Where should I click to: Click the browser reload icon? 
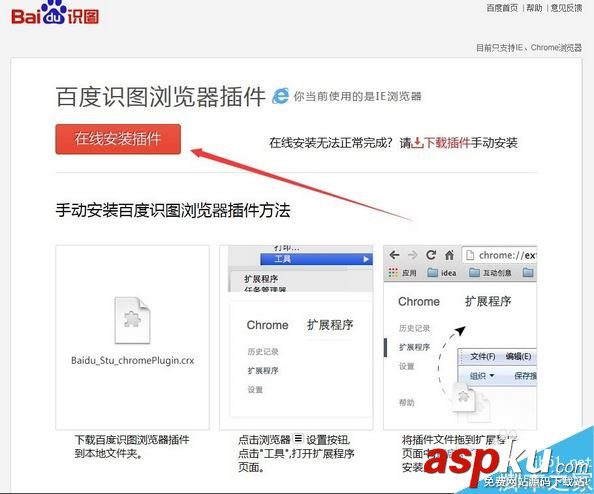(x=431, y=255)
